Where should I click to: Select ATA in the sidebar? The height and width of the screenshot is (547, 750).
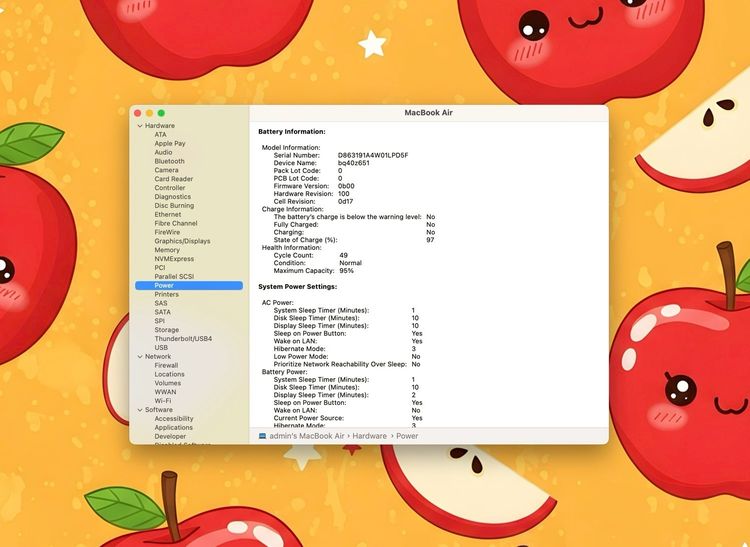coord(160,134)
